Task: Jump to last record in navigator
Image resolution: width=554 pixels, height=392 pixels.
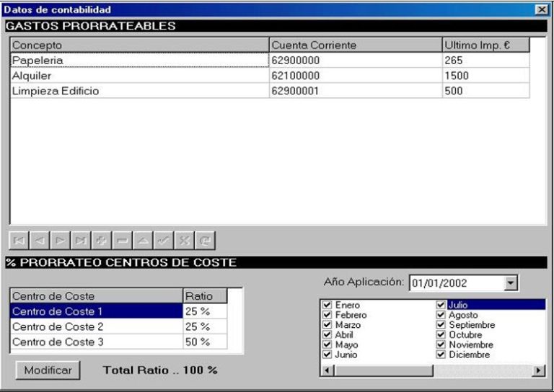Action: pos(80,240)
